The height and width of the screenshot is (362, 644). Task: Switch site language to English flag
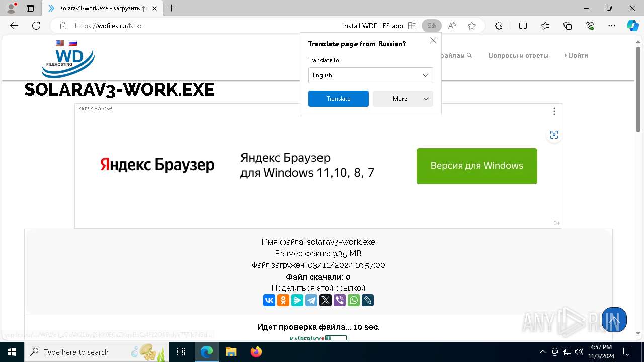click(x=60, y=43)
